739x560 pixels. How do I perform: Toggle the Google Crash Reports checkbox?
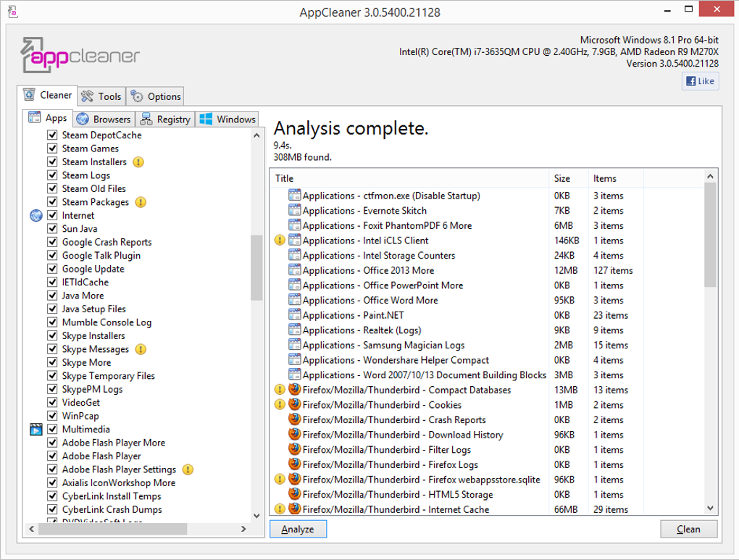coord(52,242)
